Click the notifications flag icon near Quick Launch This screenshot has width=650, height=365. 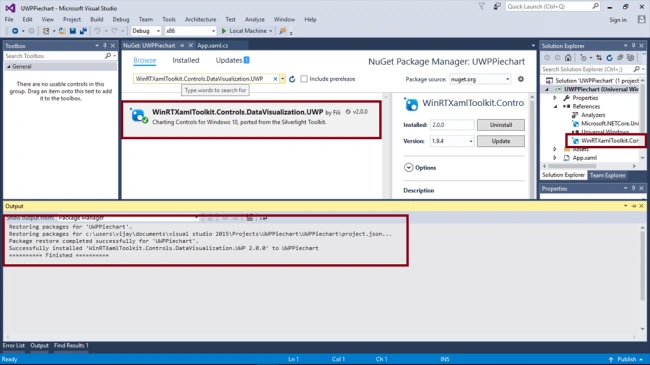[482, 6]
